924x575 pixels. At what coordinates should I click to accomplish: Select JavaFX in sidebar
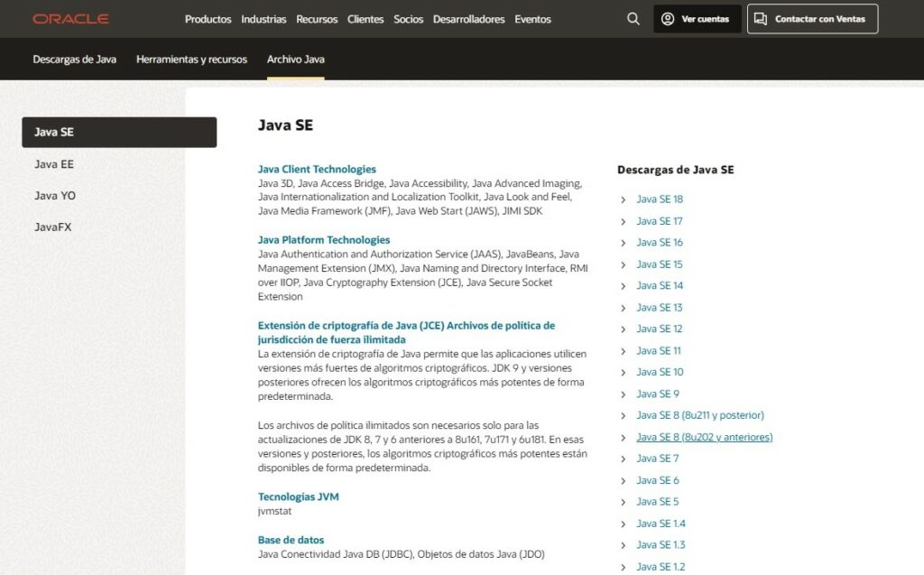click(52, 227)
